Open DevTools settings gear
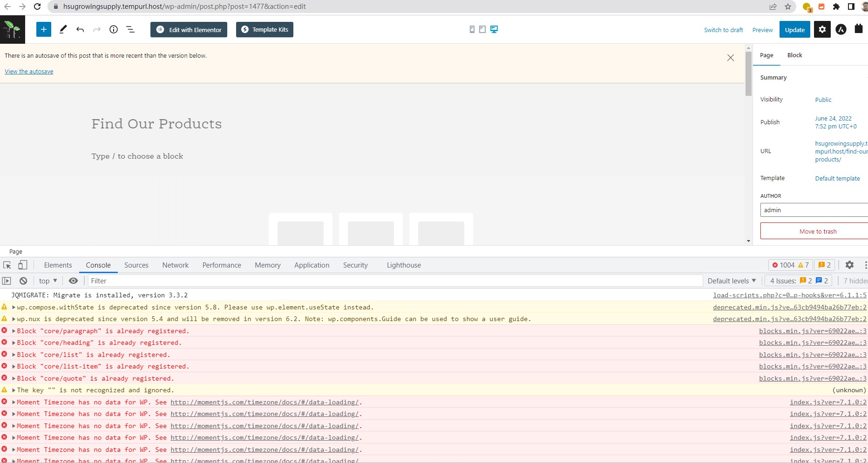Image resolution: width=868 pixels, height=463 pixels. (849, 265)
